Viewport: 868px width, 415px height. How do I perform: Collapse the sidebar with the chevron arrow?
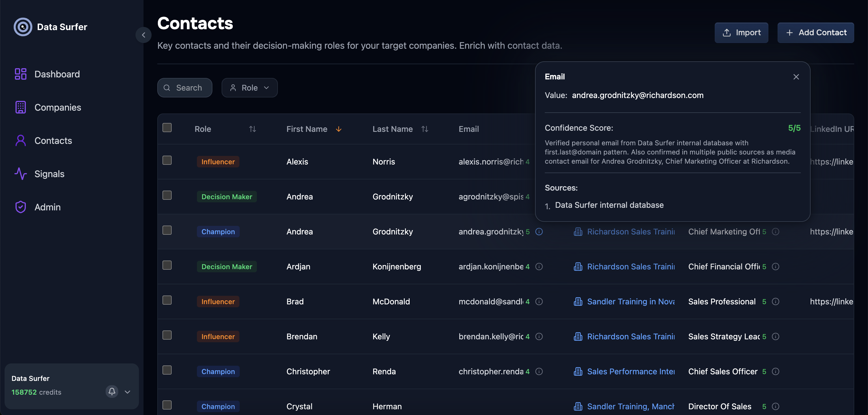click(144, 35)
